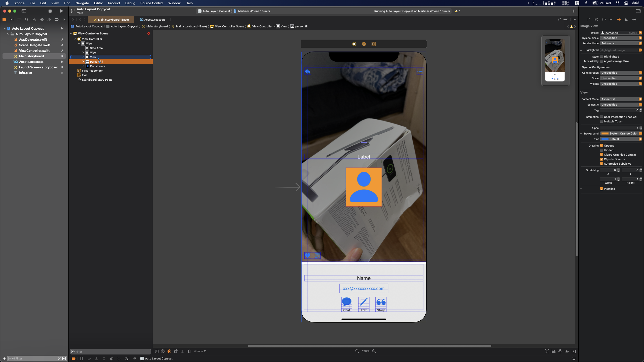Click Add New Constraints icon
Screen dimensions: 644x362
(560, 351)
